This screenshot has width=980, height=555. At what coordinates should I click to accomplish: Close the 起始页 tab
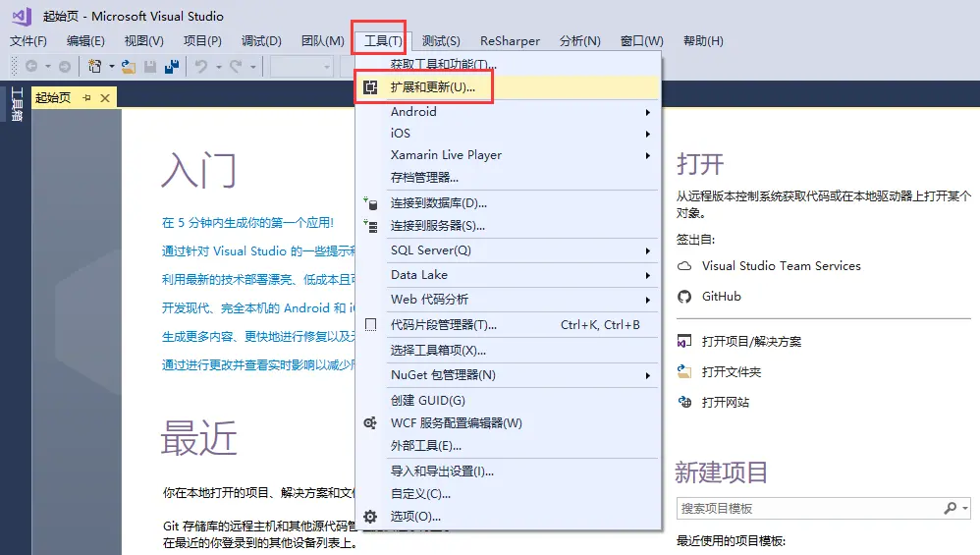coord(105,98)
